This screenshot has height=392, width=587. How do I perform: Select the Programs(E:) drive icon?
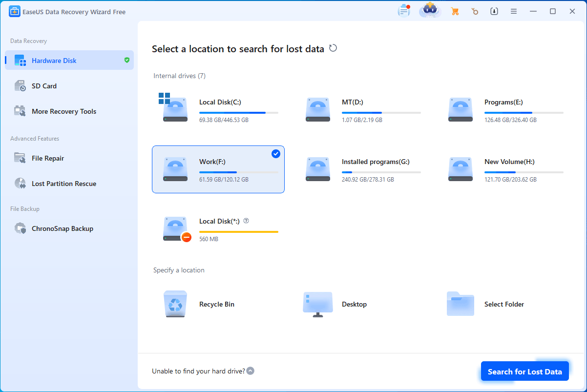point(461,109)
